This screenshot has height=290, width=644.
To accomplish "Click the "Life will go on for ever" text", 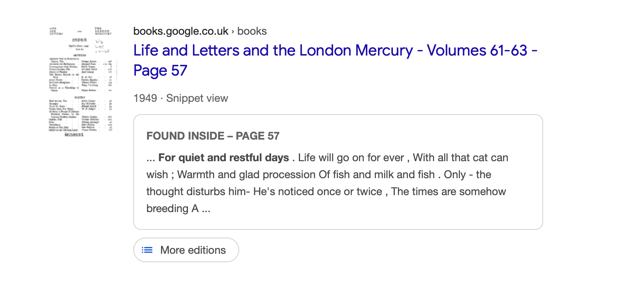I will point(351,158).
